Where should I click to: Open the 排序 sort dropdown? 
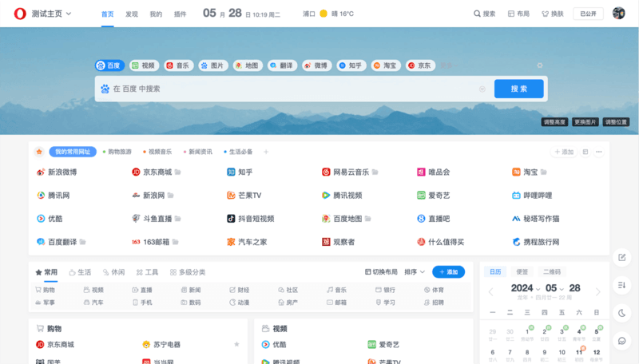click(x=415, y=272)
